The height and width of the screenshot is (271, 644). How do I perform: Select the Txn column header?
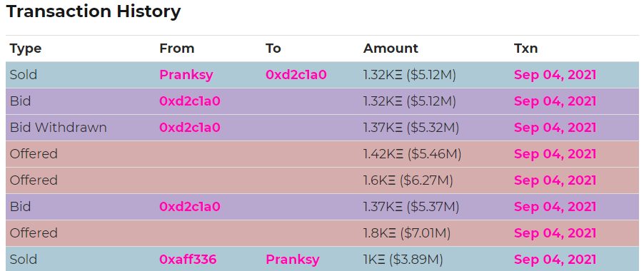pyautogui.click(x=525, y=48)
